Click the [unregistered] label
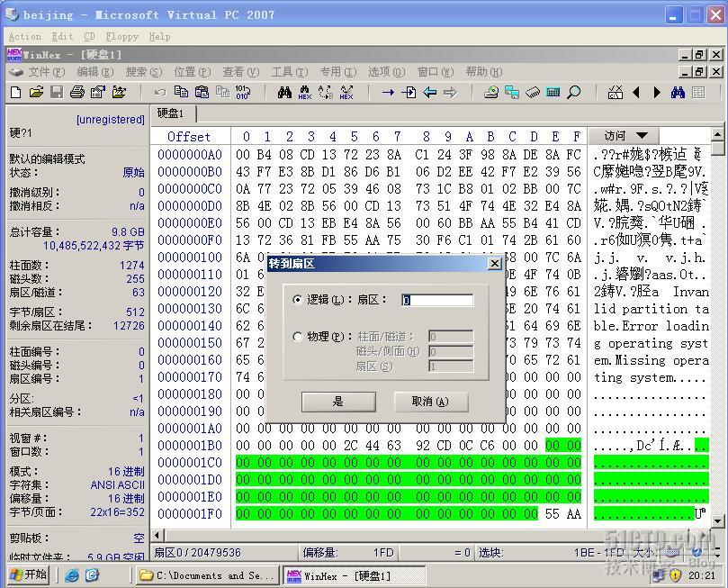728x588 pixels. [111, 120]
